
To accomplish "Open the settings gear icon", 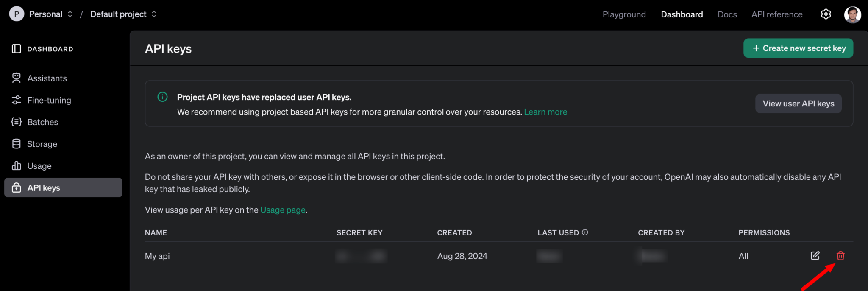I will coord(826,14).
